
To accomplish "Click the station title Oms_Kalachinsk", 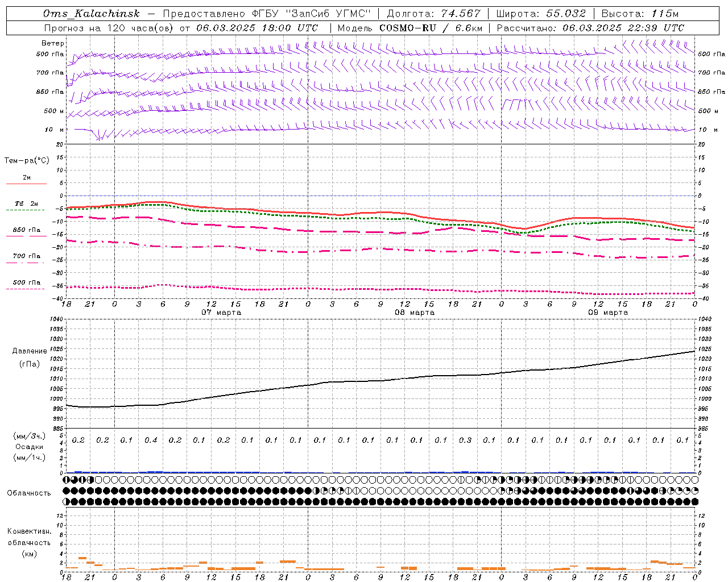I will click(x=91, y=14).
